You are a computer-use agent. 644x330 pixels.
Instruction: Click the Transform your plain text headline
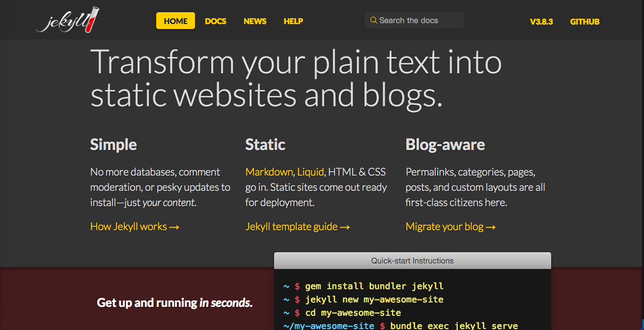(296, 79)
